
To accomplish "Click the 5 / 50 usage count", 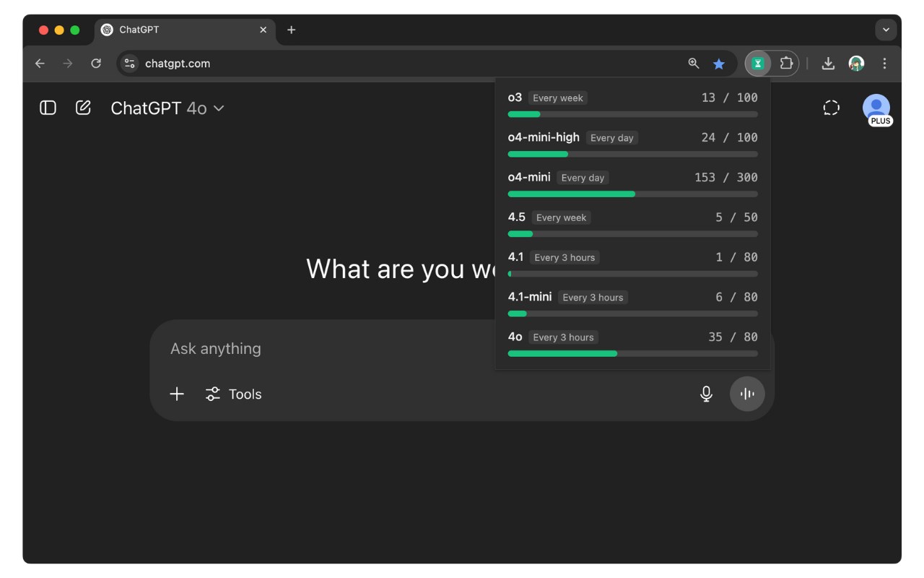I will pyautogui.click(x=736, y=217).
